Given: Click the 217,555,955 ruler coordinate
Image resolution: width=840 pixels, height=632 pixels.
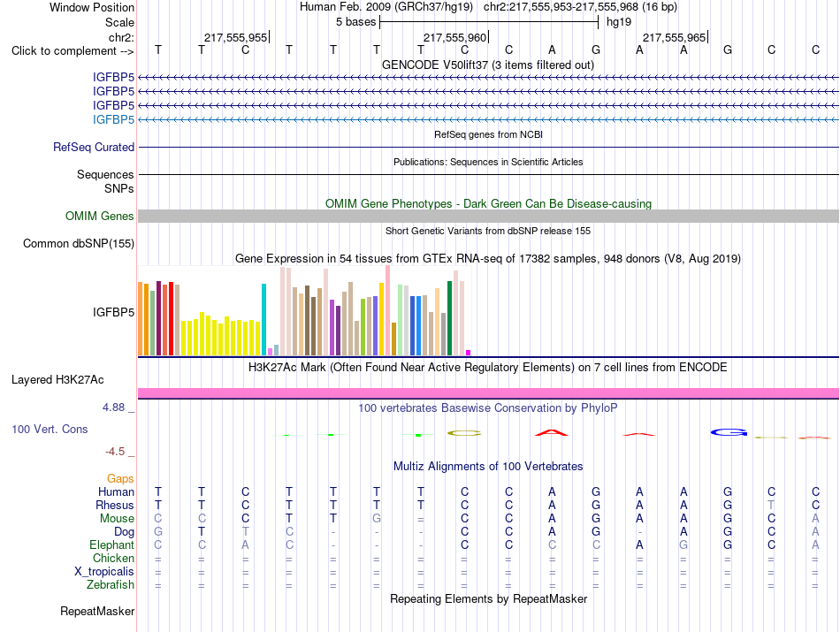Looking at the screenshot, I should click(235, 37).
